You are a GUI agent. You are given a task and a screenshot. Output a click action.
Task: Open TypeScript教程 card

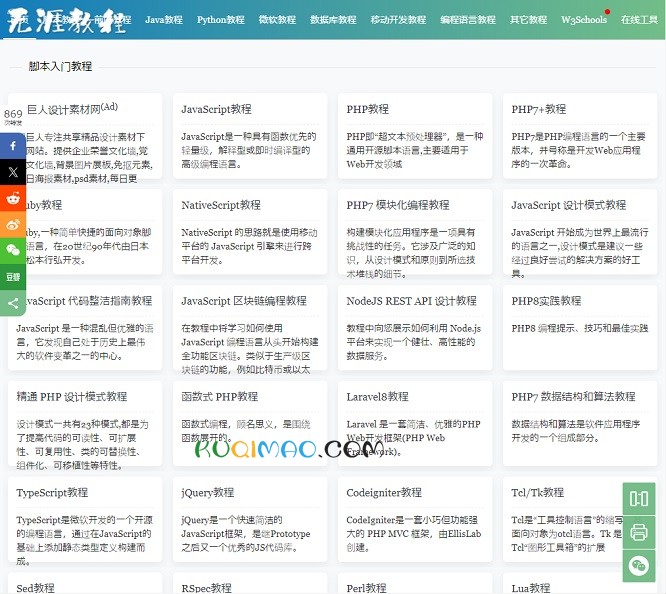tap(85, 519)
